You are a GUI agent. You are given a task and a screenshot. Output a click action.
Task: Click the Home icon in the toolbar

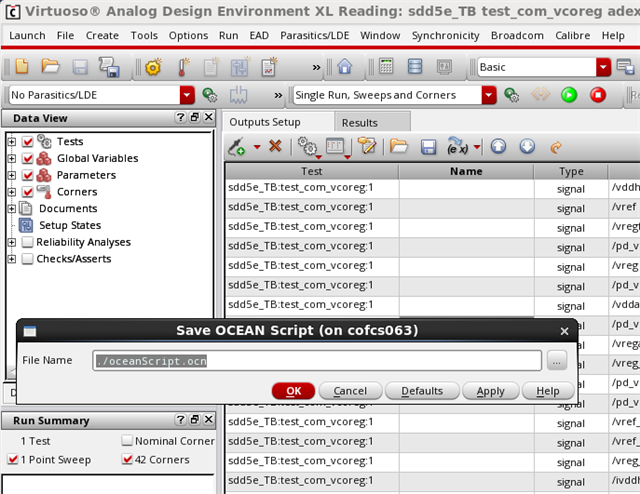(x=344, y=67)
